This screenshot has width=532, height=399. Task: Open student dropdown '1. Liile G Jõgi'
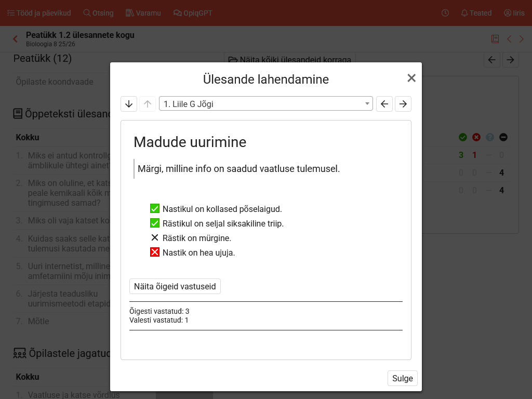click(265, 104)
